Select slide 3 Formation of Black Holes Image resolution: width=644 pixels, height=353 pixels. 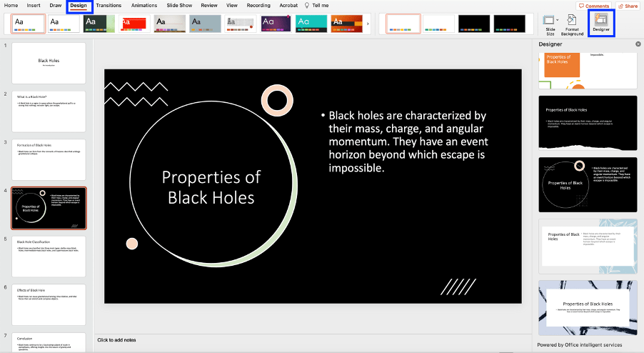(x=49, y=160)
